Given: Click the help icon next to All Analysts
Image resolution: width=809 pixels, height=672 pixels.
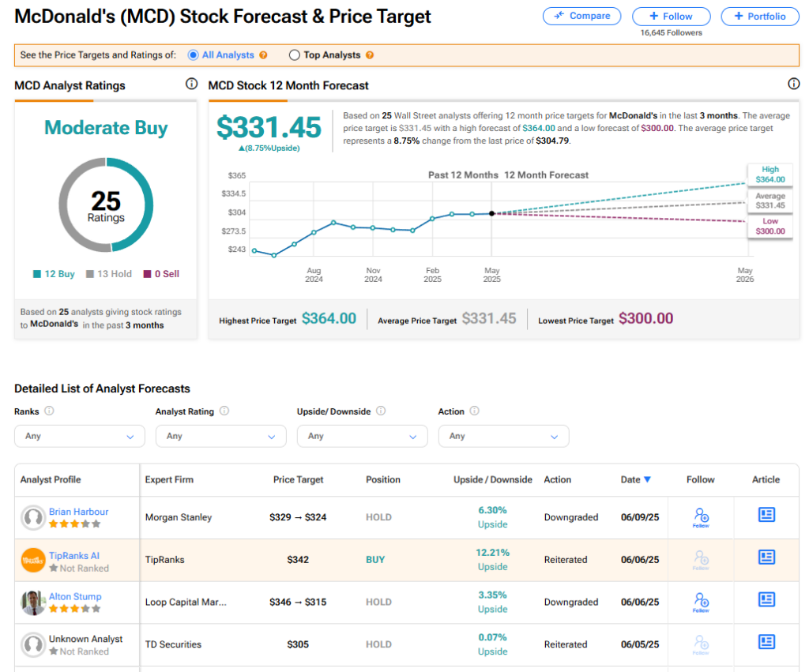Looking at the screenshot, I should point(264,55).
